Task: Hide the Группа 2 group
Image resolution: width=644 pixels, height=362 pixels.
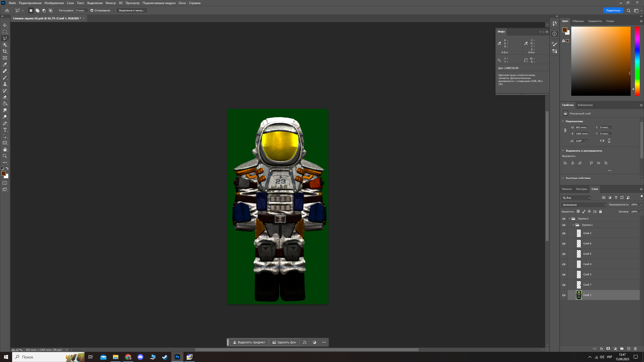Action: 564,219
